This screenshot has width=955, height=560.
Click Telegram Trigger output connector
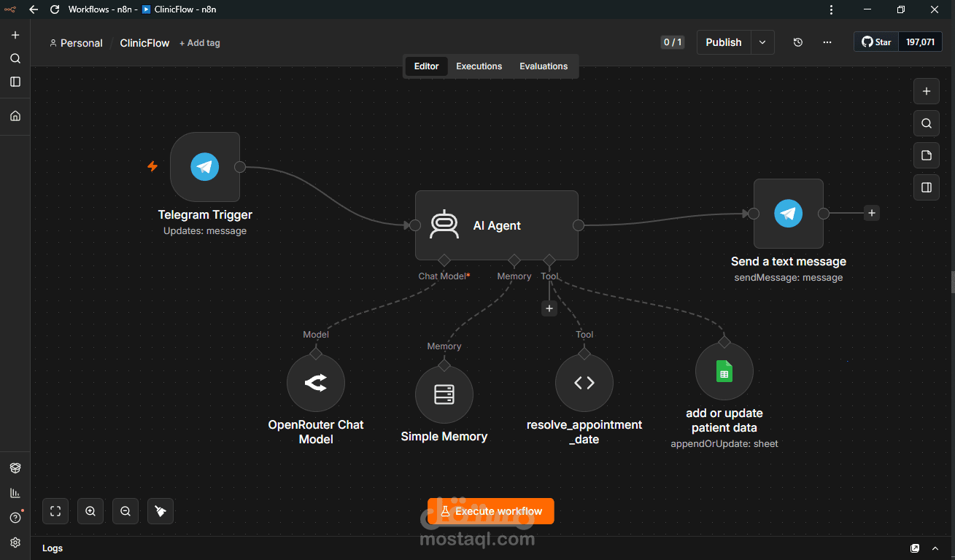click(x=240, y=167)
